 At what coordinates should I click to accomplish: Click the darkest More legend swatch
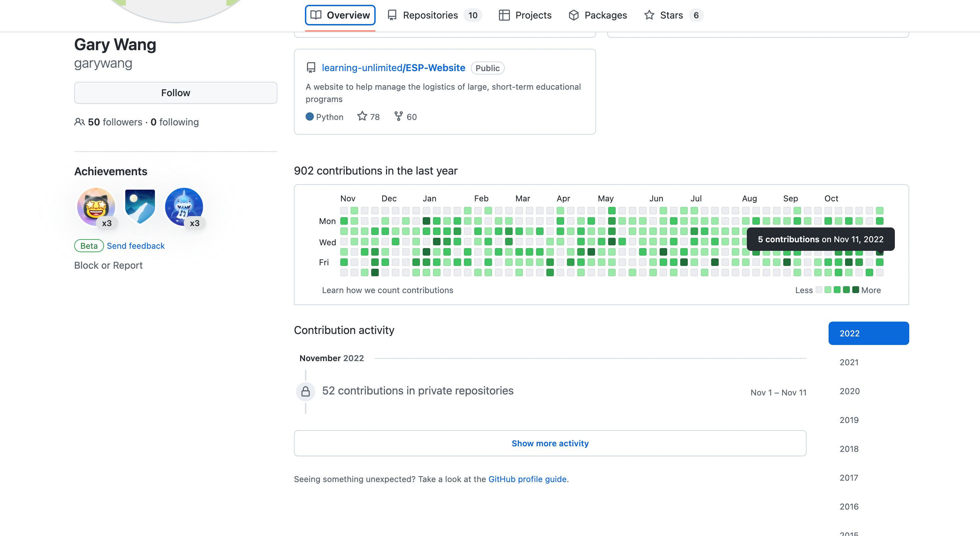pyautogui.click(x=856, y=290)
